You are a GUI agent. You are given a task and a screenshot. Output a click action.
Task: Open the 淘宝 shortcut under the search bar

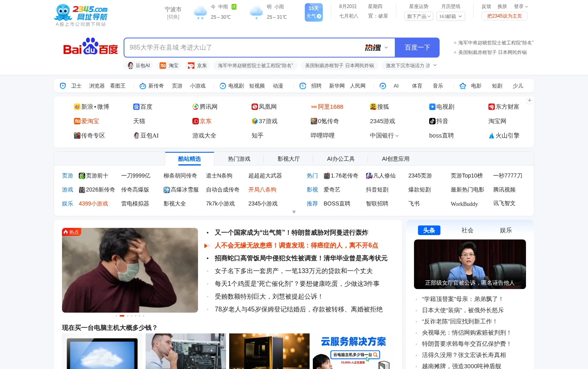coord(169,66)
